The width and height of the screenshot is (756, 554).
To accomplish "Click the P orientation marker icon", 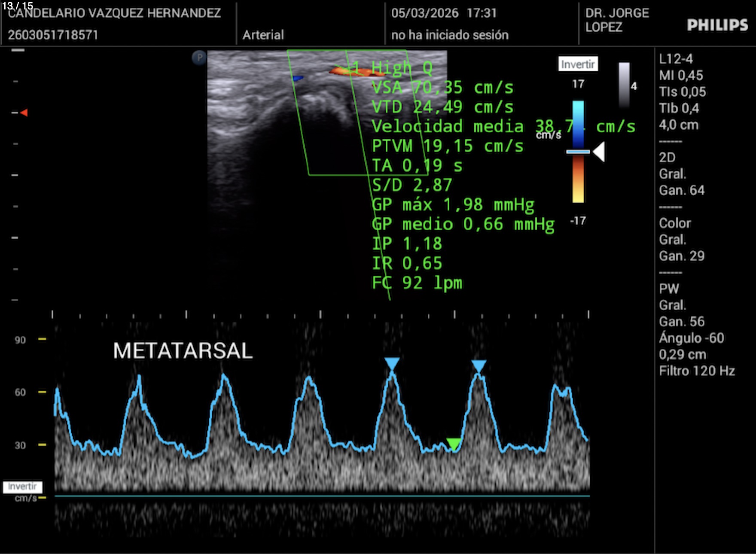I will click(x=199, y=57).
